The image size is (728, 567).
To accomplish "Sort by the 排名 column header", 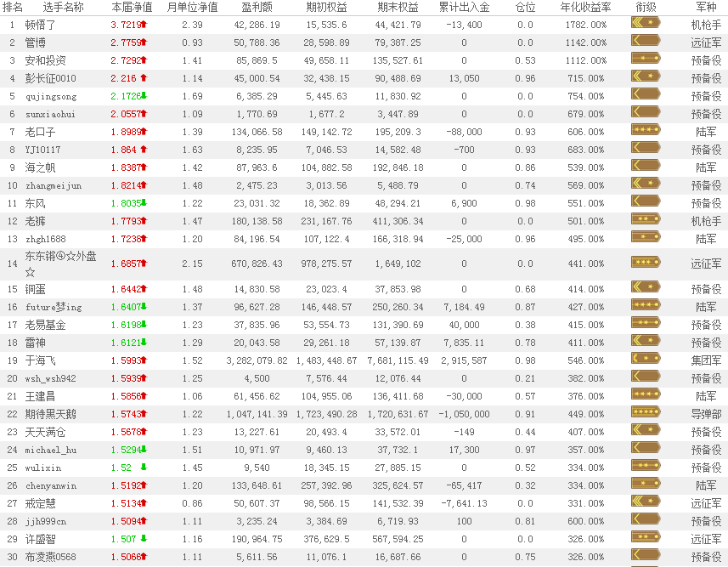I will coord(13,7).
